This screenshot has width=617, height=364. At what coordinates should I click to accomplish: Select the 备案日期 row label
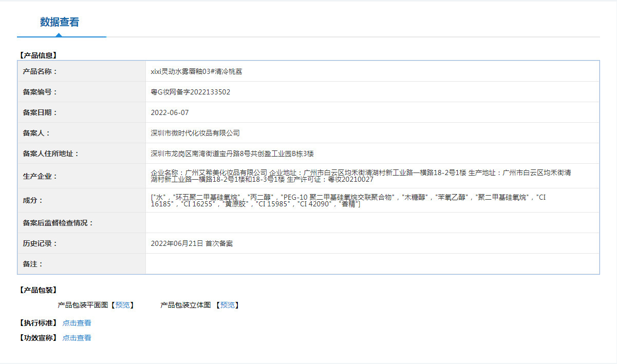[x=40, y=112]
